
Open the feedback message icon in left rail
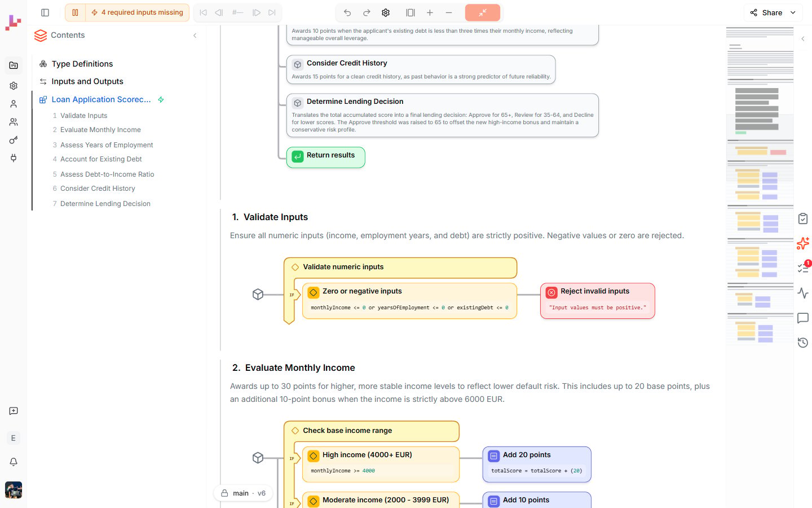click(14, 411)
